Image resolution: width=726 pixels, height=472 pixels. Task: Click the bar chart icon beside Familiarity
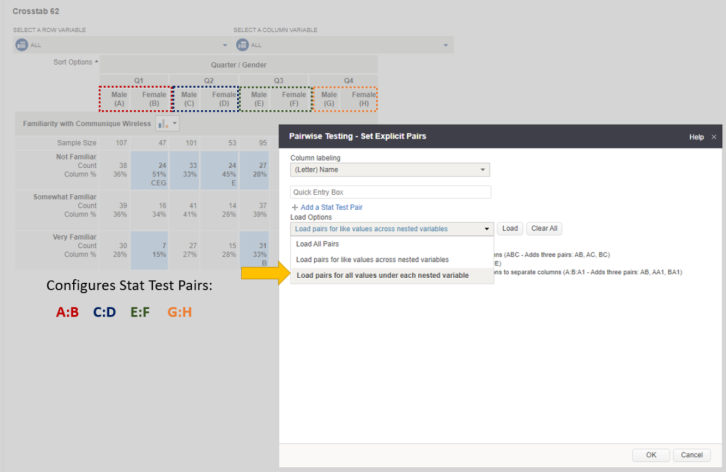click(x=163, y=124)
